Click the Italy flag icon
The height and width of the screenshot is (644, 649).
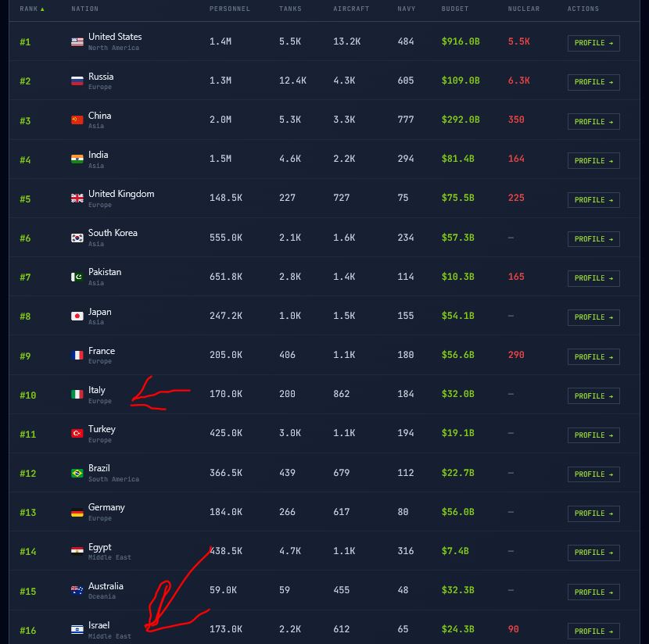pos(77,395)
